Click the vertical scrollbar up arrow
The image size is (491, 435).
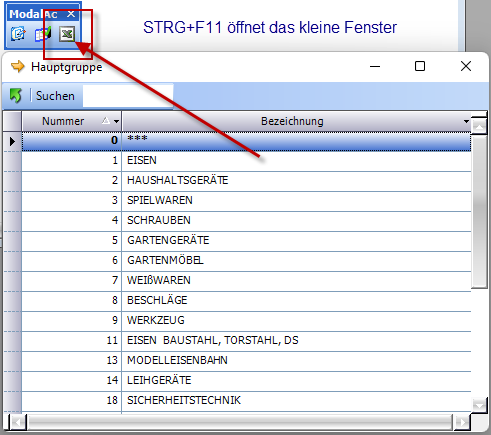click(480, 126)
